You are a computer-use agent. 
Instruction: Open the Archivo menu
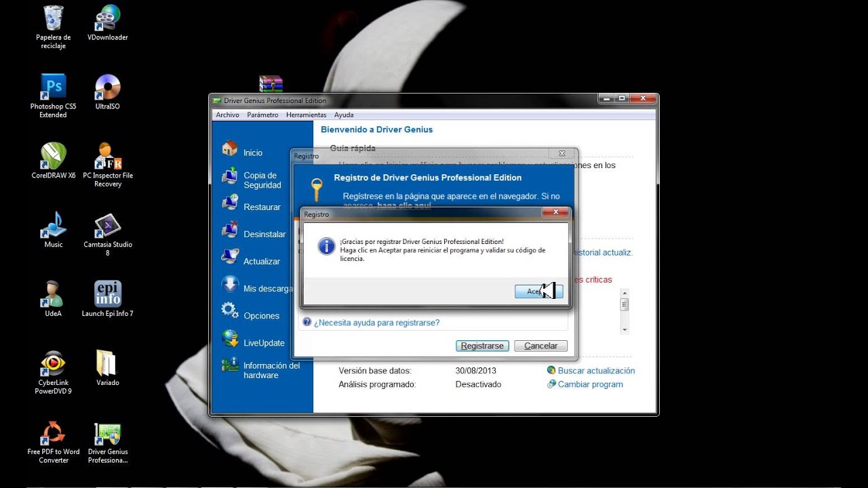pos(228,115)
